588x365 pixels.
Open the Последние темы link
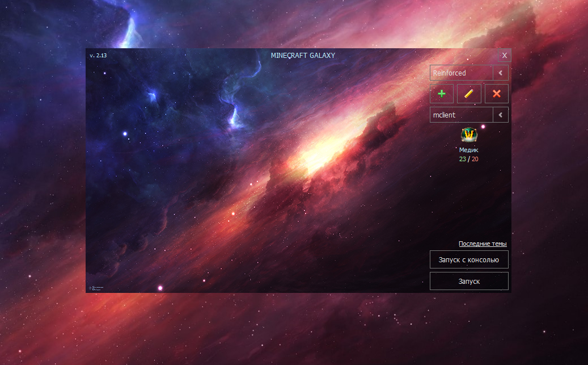pos(483,244)
